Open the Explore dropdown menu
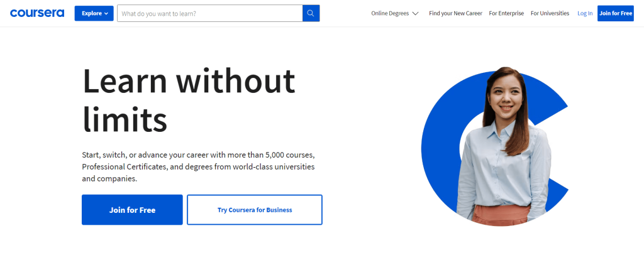 94,13
